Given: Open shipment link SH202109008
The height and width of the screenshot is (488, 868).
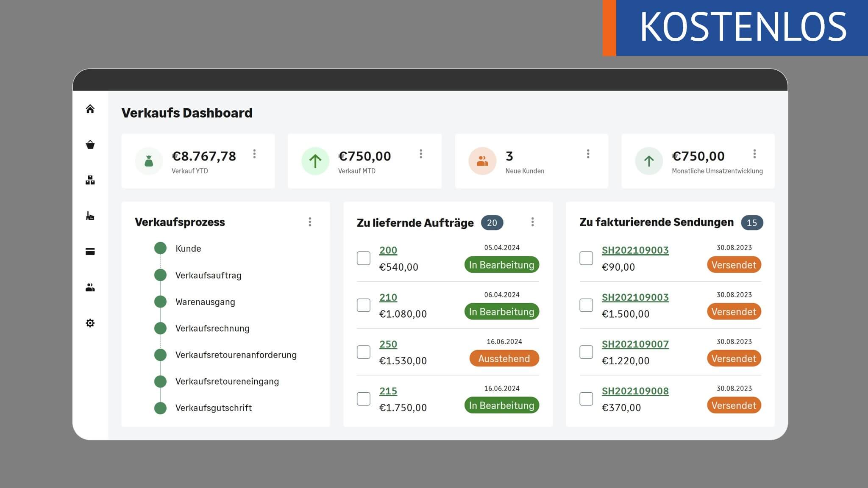Looking at the screenshot, I should click(x=635, y=391).
